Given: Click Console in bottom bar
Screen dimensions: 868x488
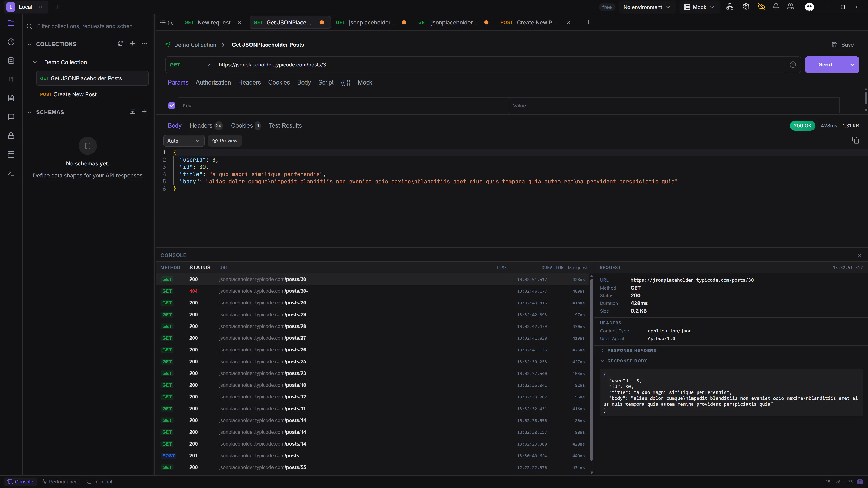Looking at the screenshot, I should coord(20,482).
